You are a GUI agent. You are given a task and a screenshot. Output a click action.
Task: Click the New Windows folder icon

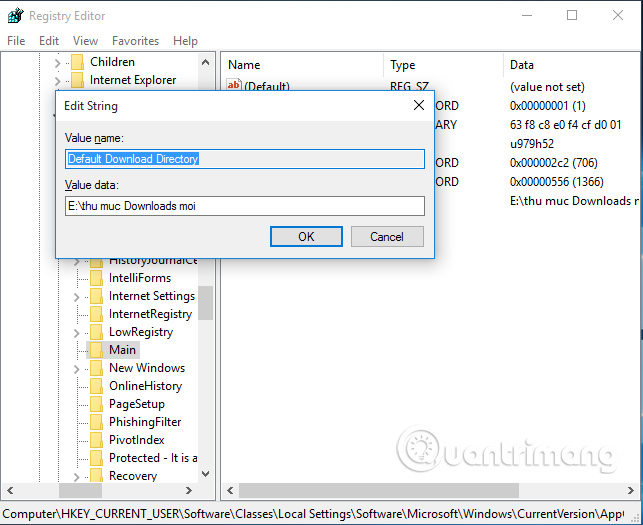96,368
